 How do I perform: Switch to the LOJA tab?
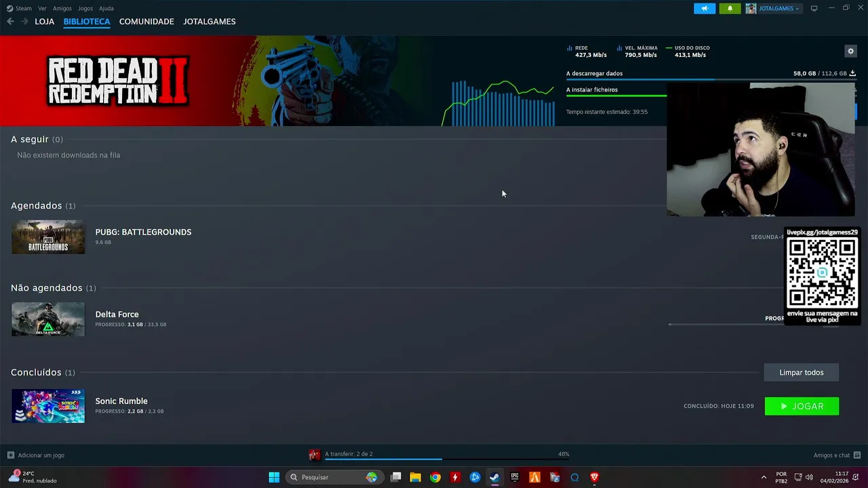tap(45, 22)
